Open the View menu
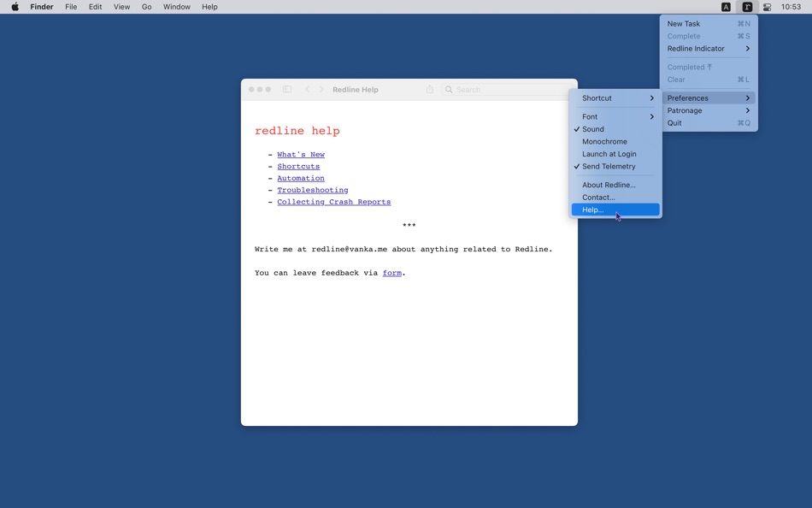Viewport: 812px width, 508px height. 121,7
